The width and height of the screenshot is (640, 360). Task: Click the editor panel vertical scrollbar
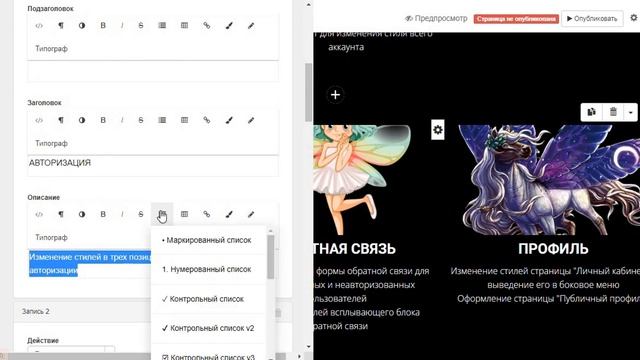(x=309, y=92)
